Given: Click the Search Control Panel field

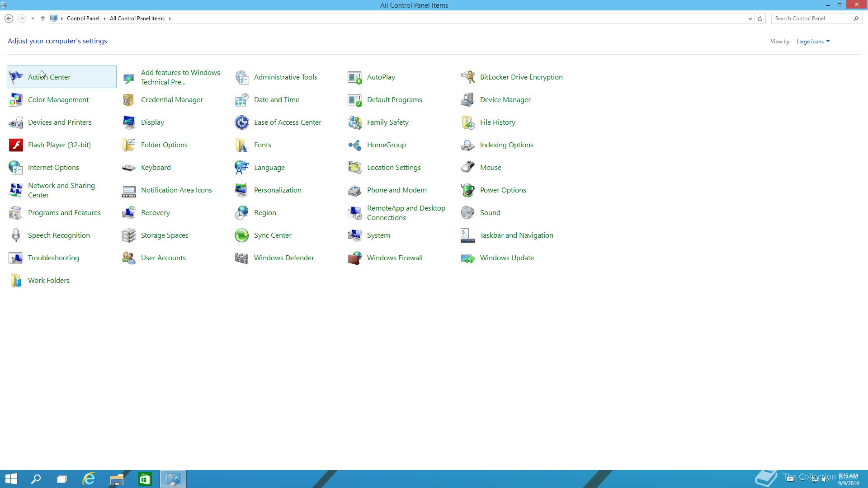Looking at the screenshot, I should 811,19.
